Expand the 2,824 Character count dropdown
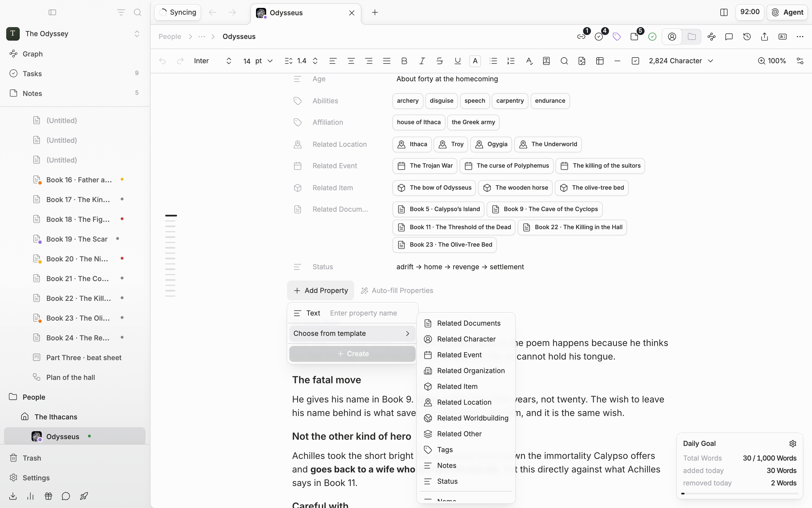812x508 pixels. click(x=681, y=61)
